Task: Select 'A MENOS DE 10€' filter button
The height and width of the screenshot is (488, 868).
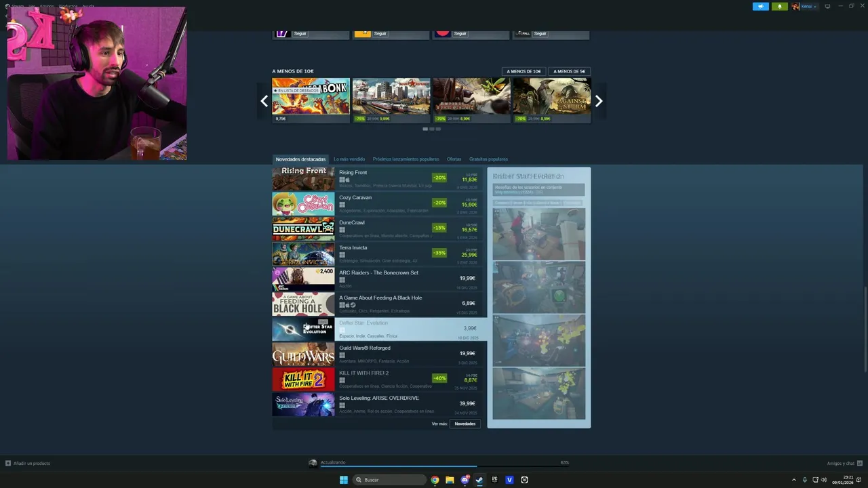Action: tap(524, 71)
